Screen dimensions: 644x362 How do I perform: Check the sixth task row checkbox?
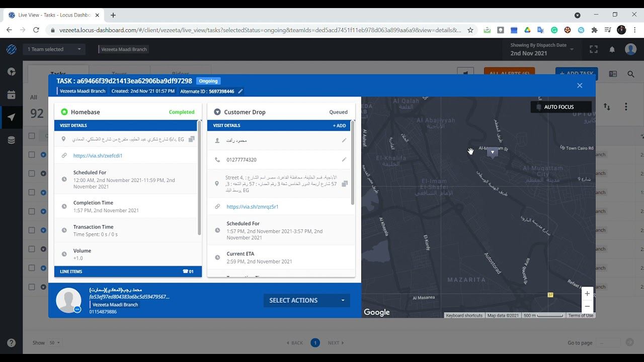tap(32, 249)
